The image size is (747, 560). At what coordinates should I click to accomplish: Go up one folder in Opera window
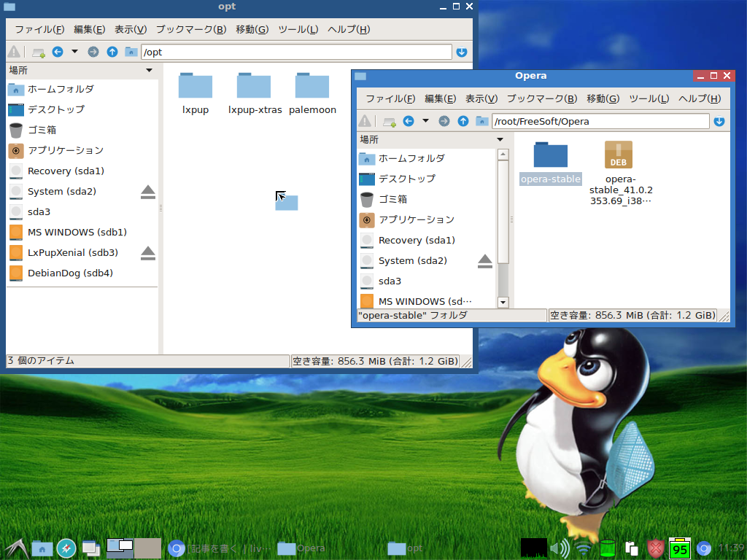(x=463, y=121)
